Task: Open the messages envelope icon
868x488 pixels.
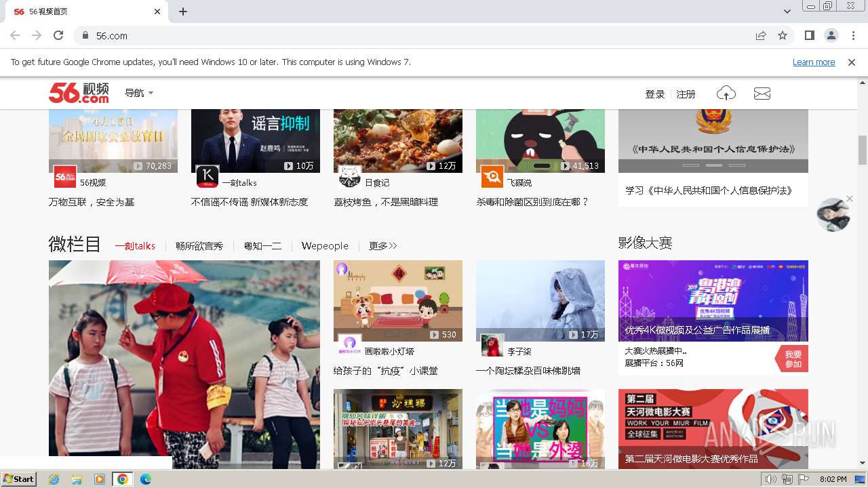Action: tap(762, 94)
